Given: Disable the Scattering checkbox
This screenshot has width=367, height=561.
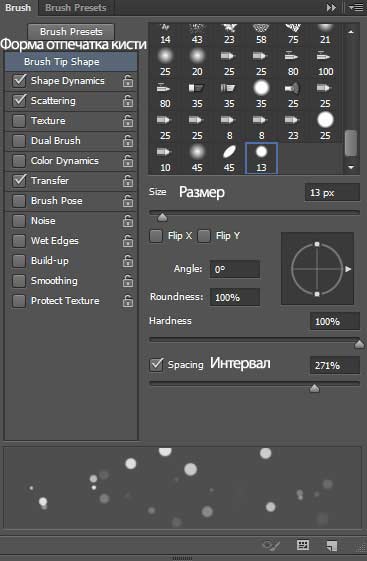Looking at the screenshot, I should pyautogui.click(x=19, y=101).
